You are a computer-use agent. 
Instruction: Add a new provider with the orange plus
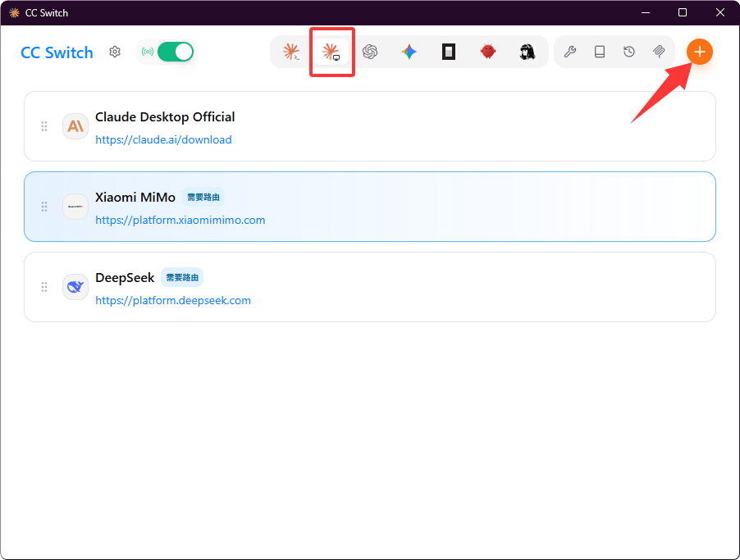pyautogui.click(x=700, y=52)
